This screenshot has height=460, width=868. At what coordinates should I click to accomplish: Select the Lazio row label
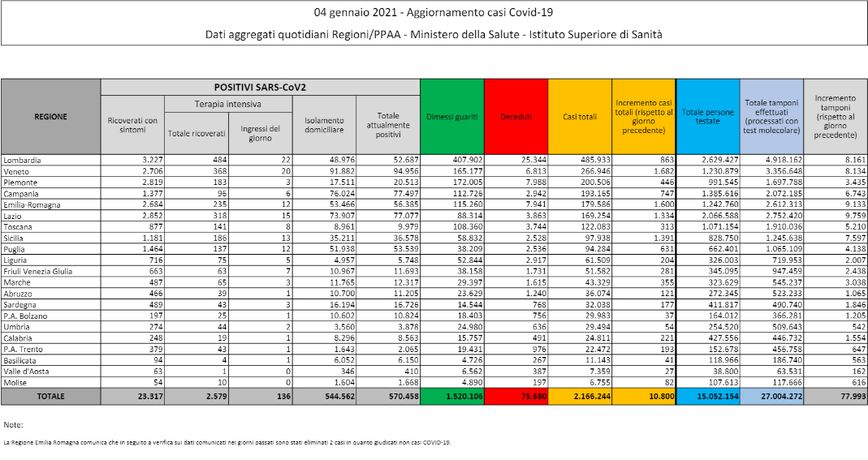coord(12,216)
